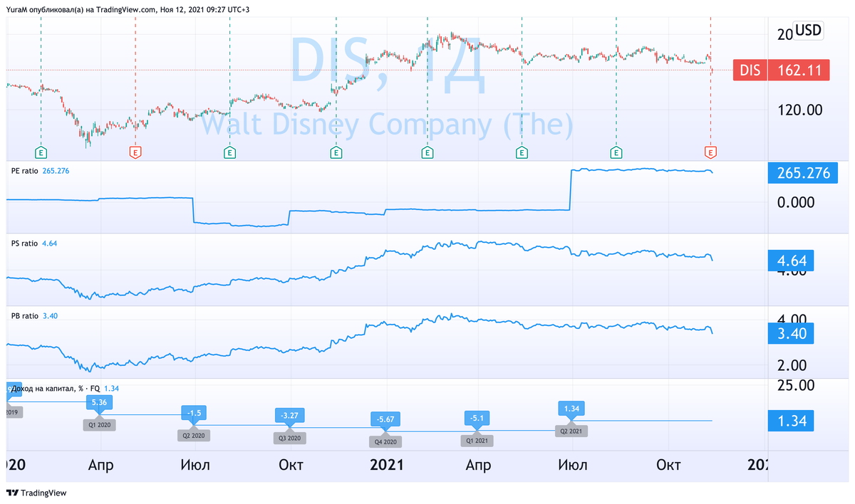The width and height of the screenshot is (855, 504).
Task: Select the PB ratio indicator legend
Action: 34,315
